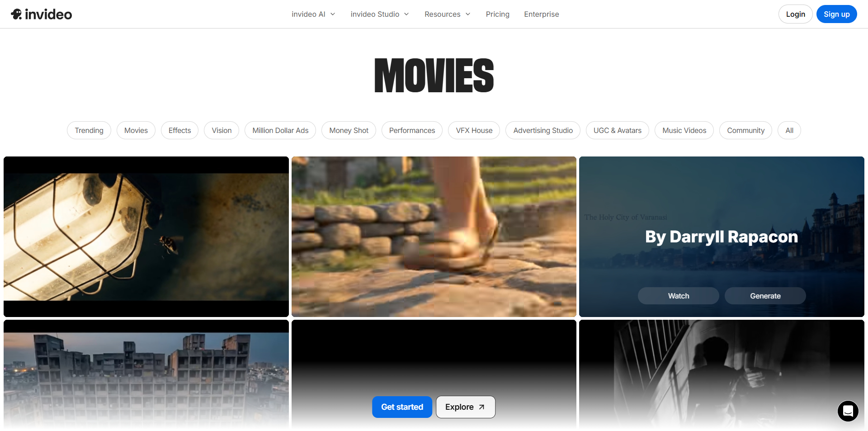Watch the Darryll Rapacon movie
This screenshot has height=431, width=868.
(x=678, y=296)
